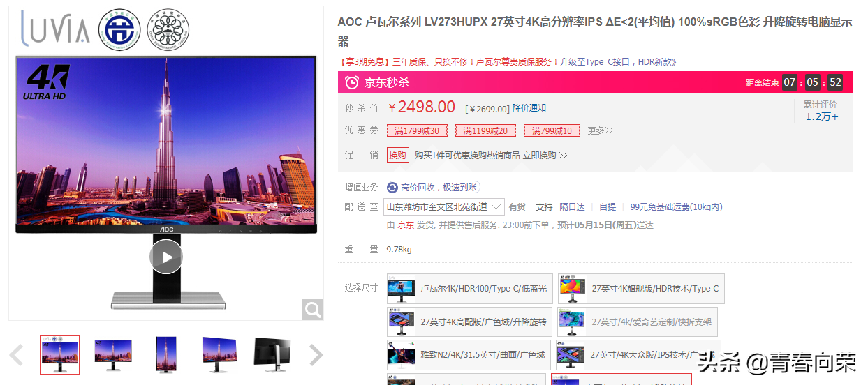This screenshot has height=385, width=868.
Task: Click the magnifier zoom icon on product image
Action: [x=313, y=309]
